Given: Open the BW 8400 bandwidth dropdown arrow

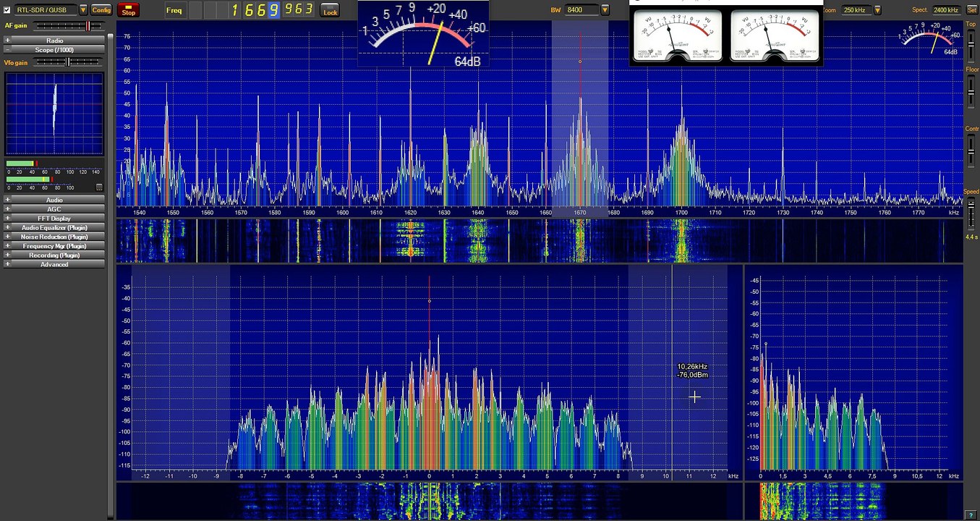Looking at the screenshot, I should pyautogui.click(x=605, y=10).
